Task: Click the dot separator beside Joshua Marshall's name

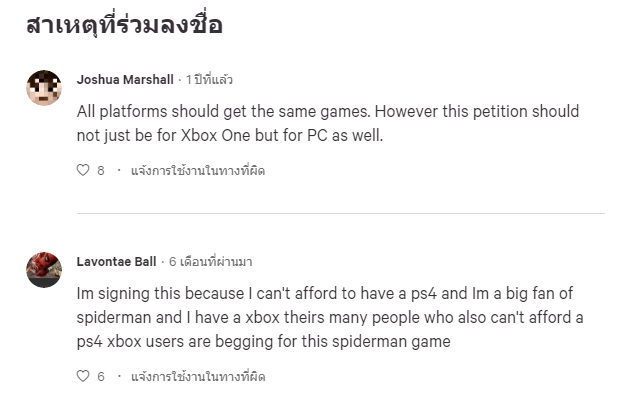Action: click(178, 79)
